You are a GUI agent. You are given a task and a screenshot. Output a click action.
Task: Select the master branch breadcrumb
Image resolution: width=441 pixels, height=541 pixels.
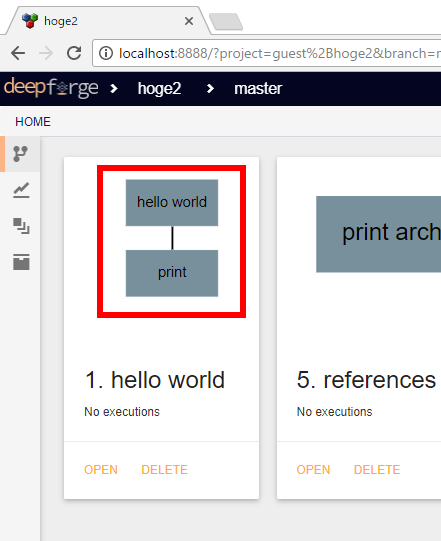258,89
